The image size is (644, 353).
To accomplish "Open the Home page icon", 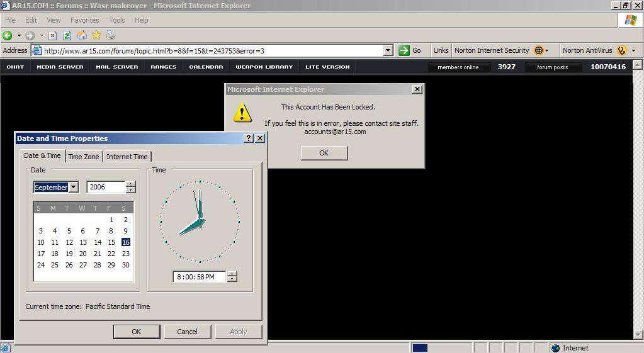I will [82, 35].
